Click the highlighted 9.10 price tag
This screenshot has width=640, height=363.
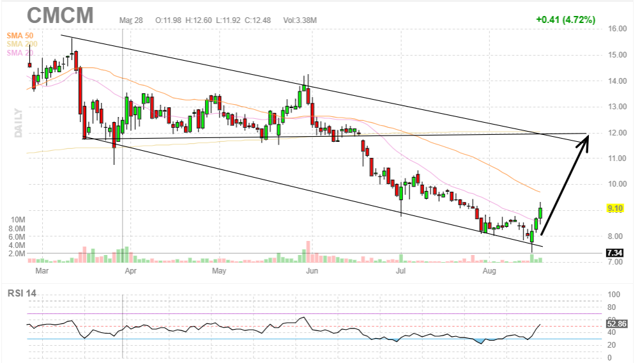615,209
